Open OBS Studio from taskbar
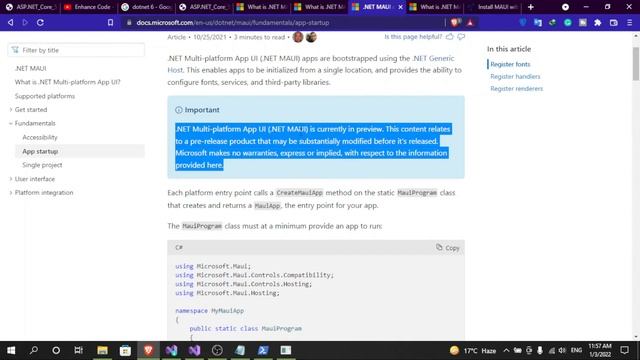This screenshot has height=360, width=640. click(217, 350)
